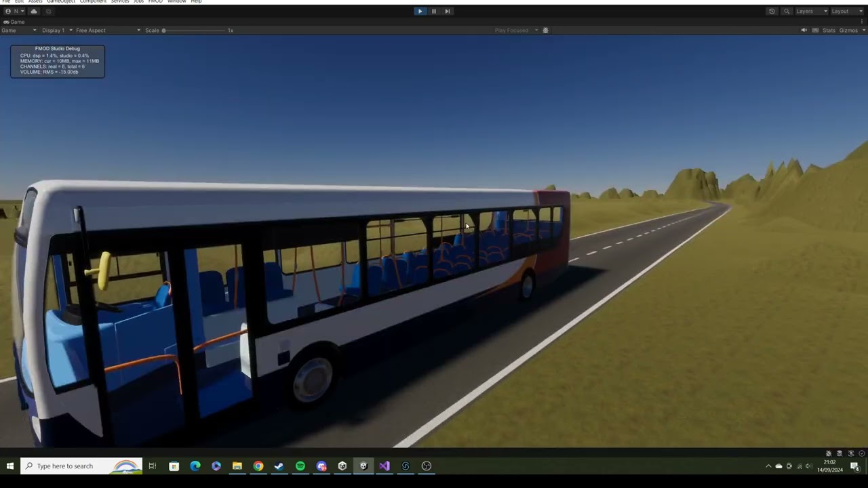The height and width of the screenshot is (488, 868).
Task: Open the Windows notification center icon
Action: (855, 466)
